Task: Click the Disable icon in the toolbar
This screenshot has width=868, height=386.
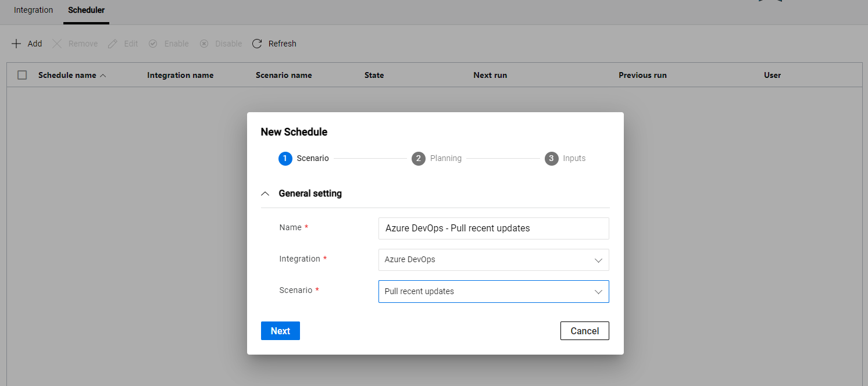Action: click(204, 43)
